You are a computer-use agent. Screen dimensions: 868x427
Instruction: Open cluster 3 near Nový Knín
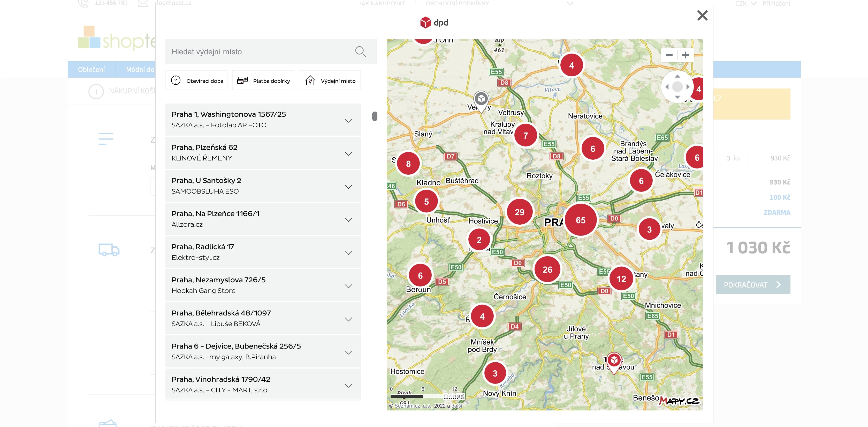(x=495, y=373)
